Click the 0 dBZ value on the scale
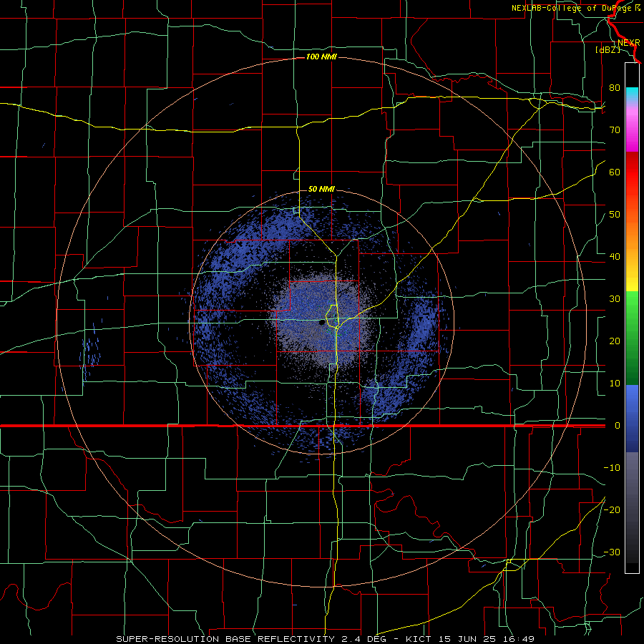This screenshot has width=644, height=644. (617, 426)
